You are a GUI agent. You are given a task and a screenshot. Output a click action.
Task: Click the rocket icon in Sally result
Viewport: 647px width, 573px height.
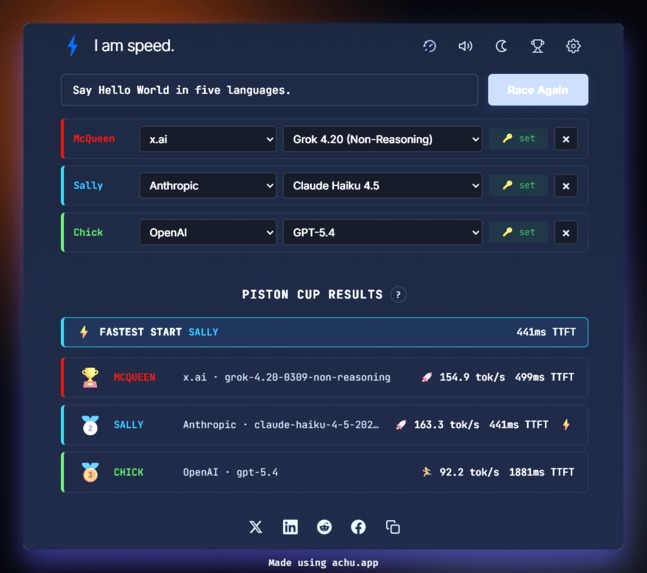pyautogui.click(x=401, y=424)
